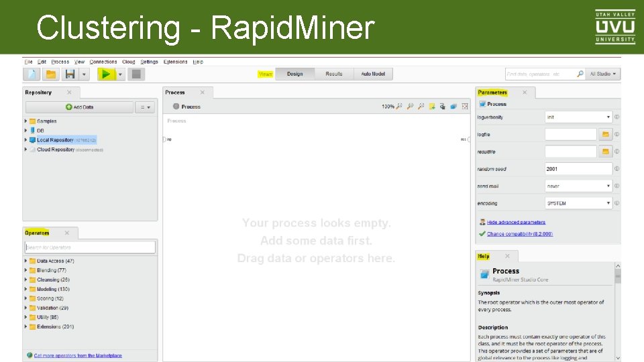This screenshot has width=644, height=362.
Task: Show info for the send mail parameter
Action: pos(617,186)
